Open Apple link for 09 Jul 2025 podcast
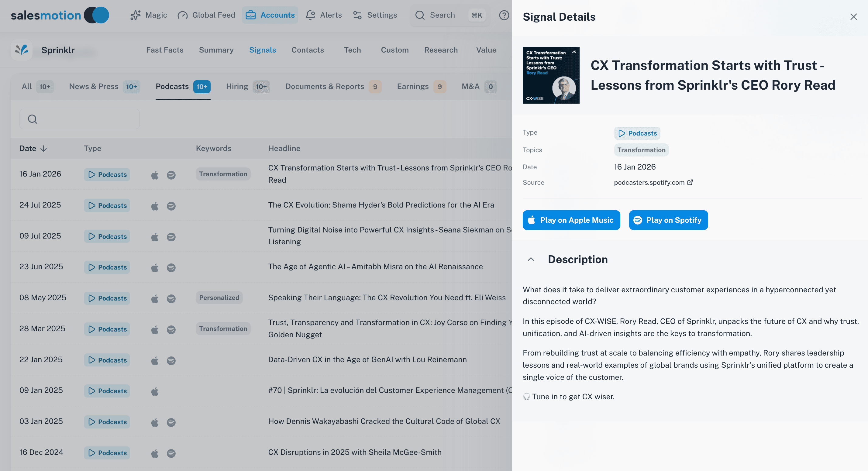Screen dimensions: 868x471 coord(155,237)
